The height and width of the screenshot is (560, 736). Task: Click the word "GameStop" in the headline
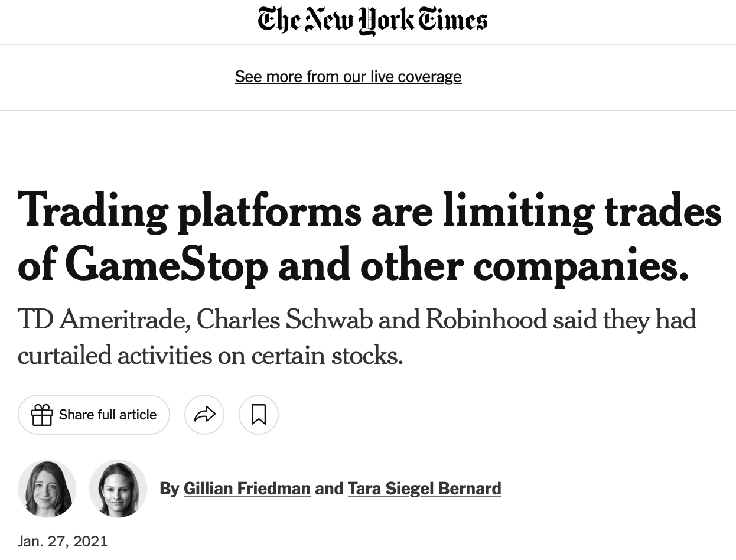click(x=168, y=266)
